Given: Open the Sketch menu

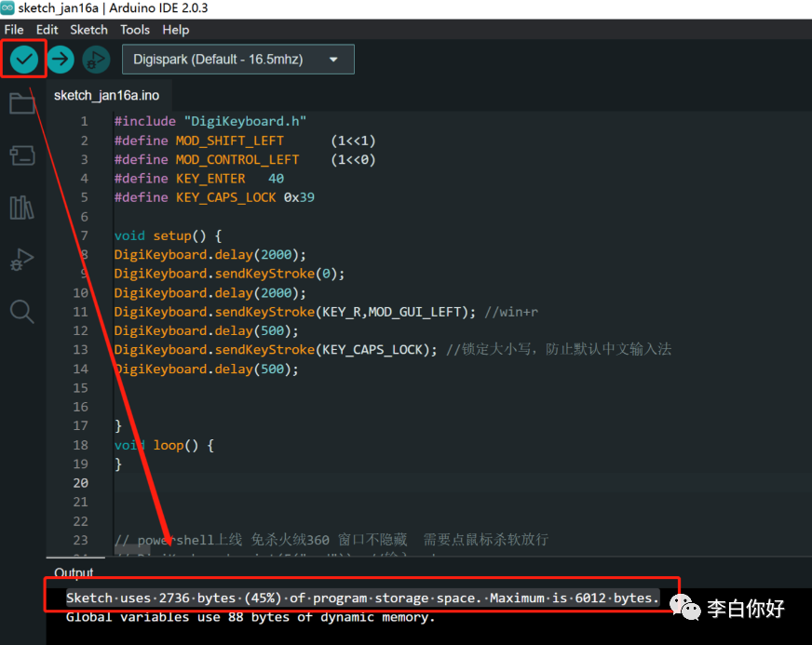Looking at the screenshot, I should click(88, 30).
